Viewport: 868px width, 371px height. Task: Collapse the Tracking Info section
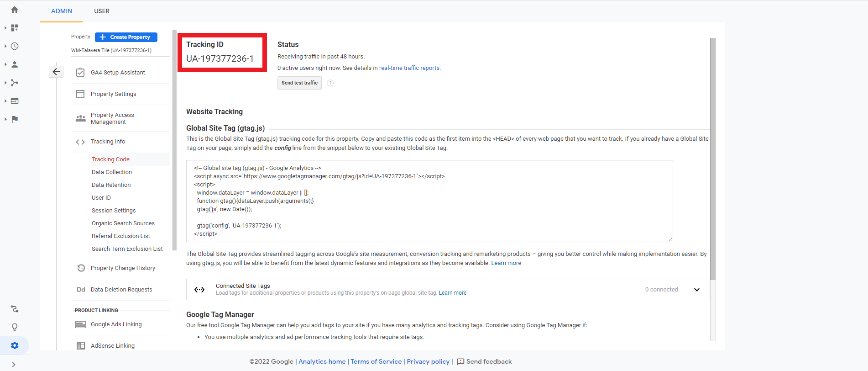click(108, 142)
